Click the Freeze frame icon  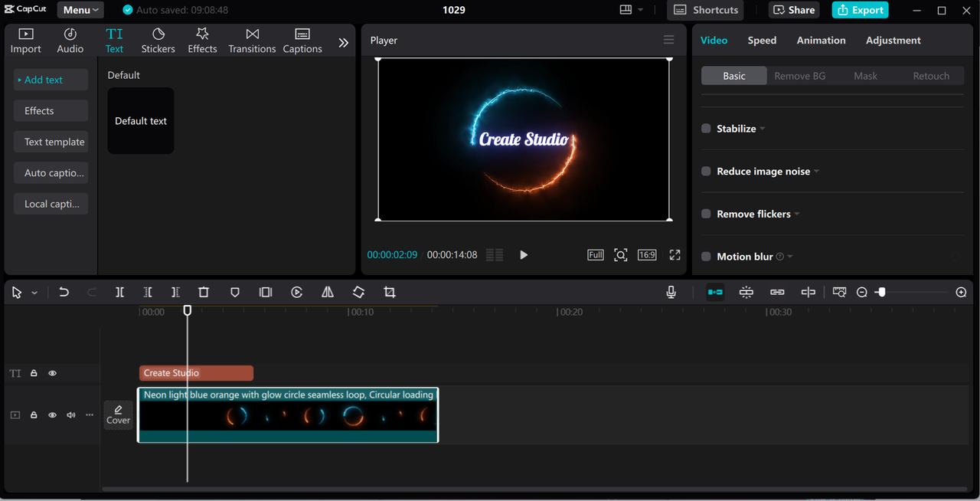(x=266, y=292)
